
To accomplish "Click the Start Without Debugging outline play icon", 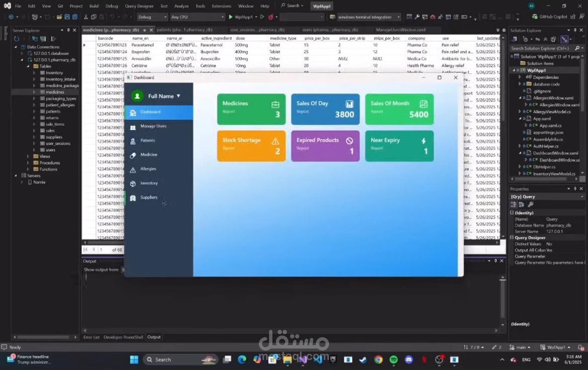I will pos(262,17).
